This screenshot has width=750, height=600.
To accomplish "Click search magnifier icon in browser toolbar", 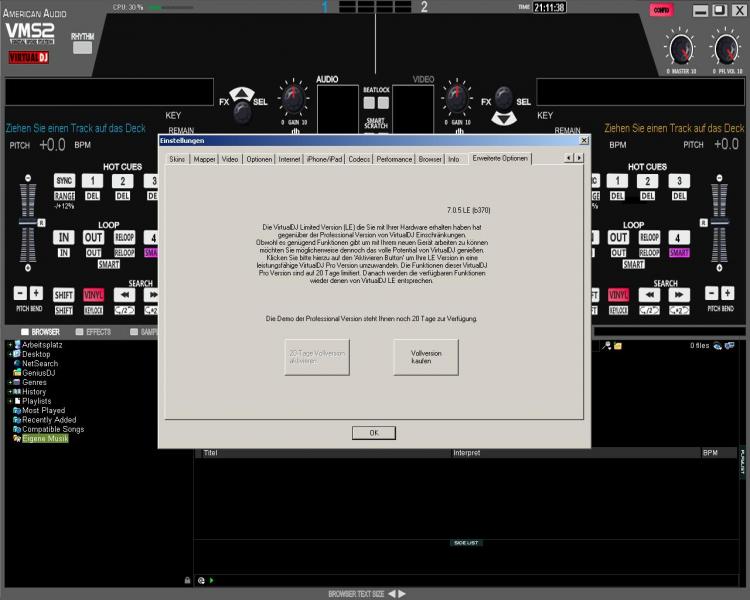I will 606,345.
